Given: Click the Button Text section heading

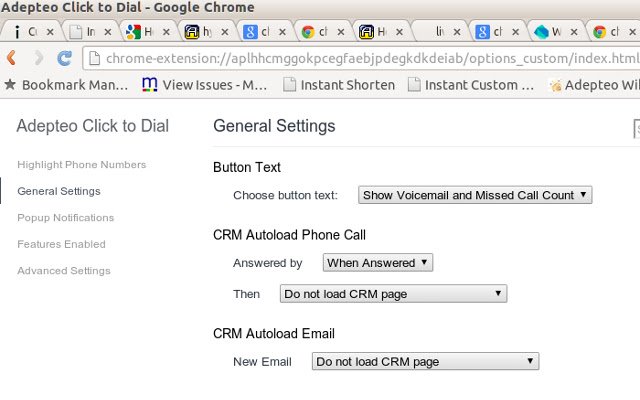Looking at the screenshot, I should coord(247,167).
